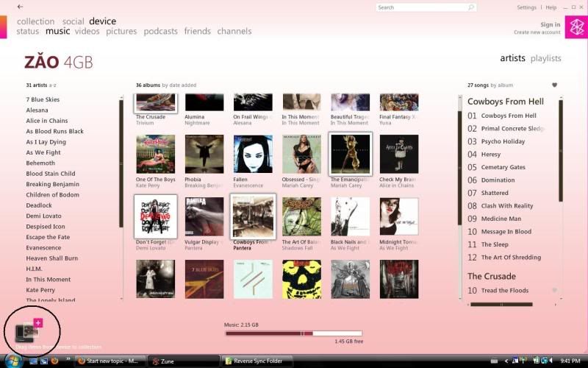588x368 pixels.
Task: Switch to collection tab
Action: (x=35, y=21)
